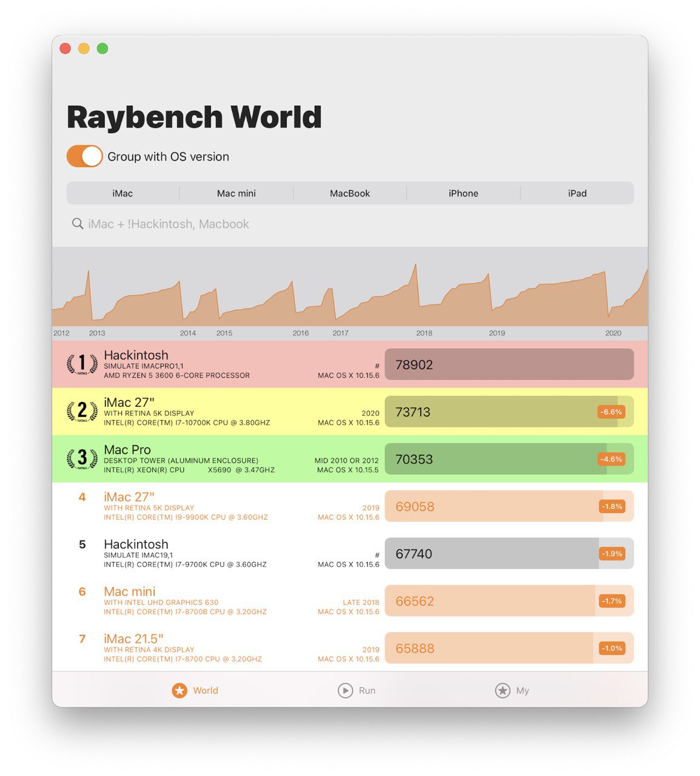Click the My tab label
Screen dimensions: 700x776
click(x=522, y=691)
